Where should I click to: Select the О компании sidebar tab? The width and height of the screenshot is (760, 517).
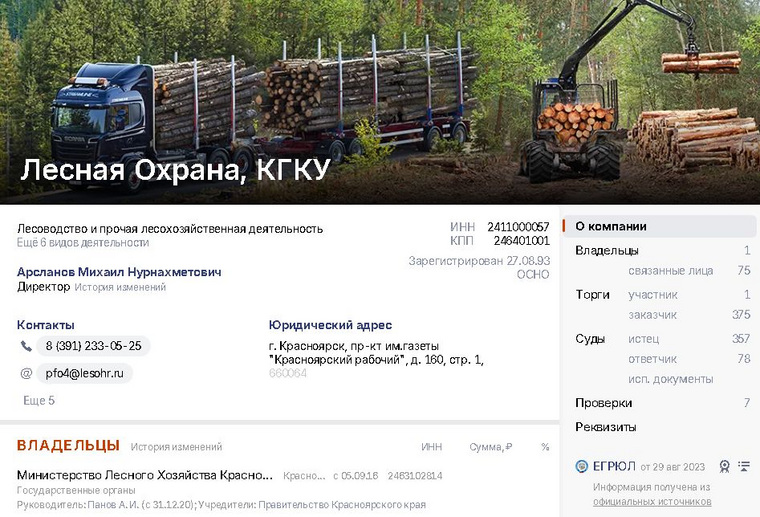pos(660,226)
